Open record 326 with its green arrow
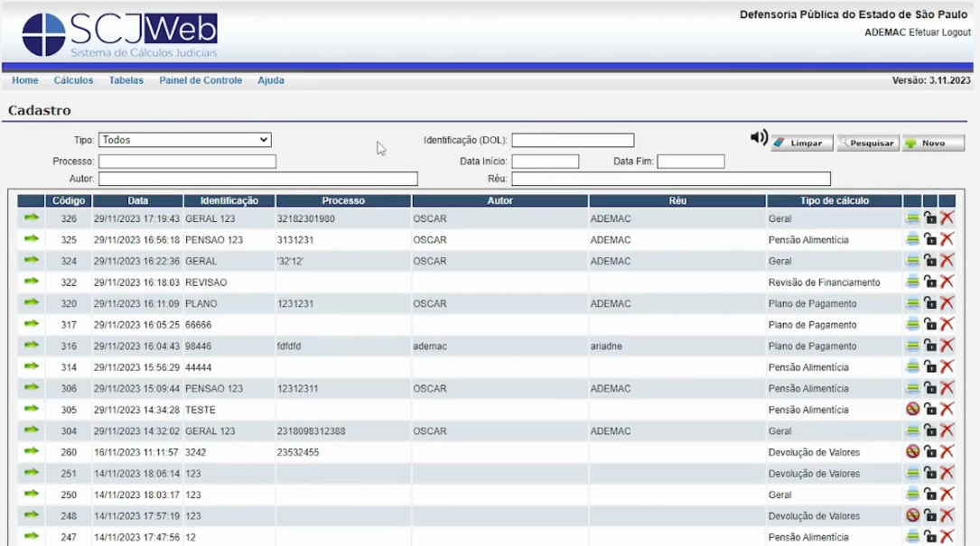The width and height of the screenshot is (980, 546). point(32,217)
